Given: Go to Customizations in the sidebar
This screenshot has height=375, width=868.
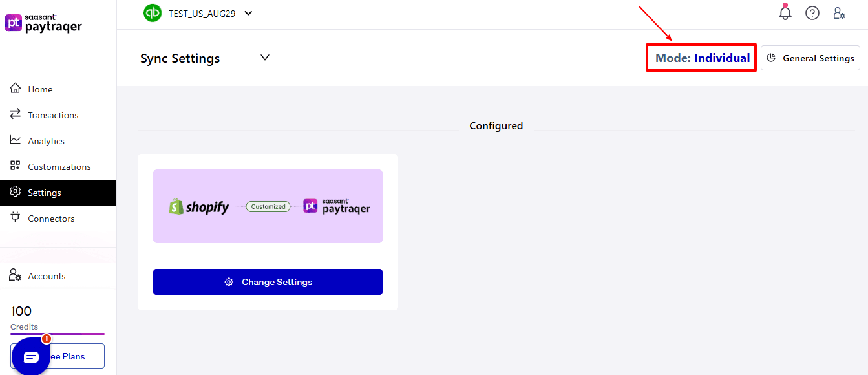Looking at the screenshot, I should 59,167.
